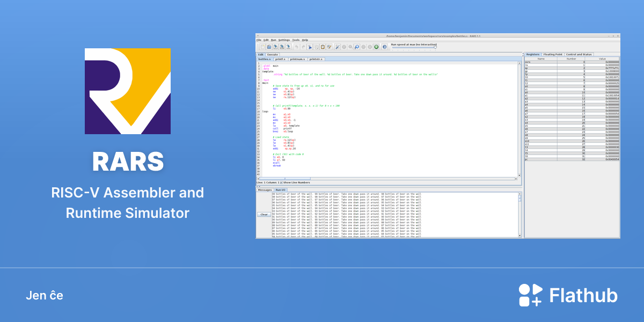The height and width of the screenshot is (322, 644).
Task: Click the Cut scissors icon
Action: (x=310, y=47)
